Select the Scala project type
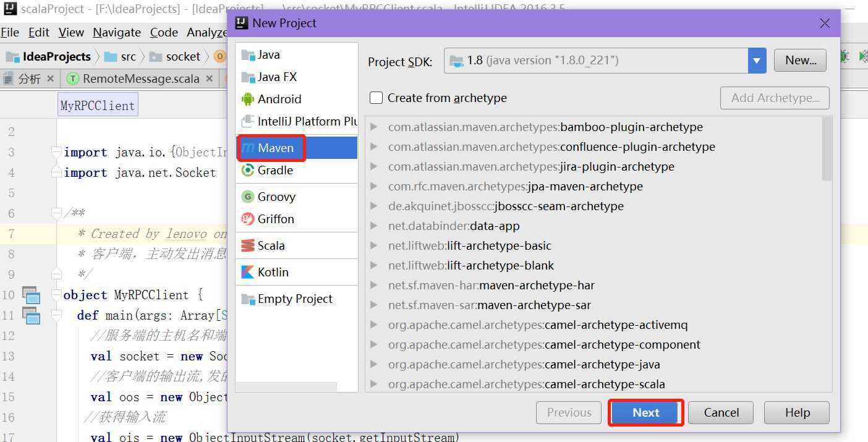Screen dimensions: 868x442 297,245
